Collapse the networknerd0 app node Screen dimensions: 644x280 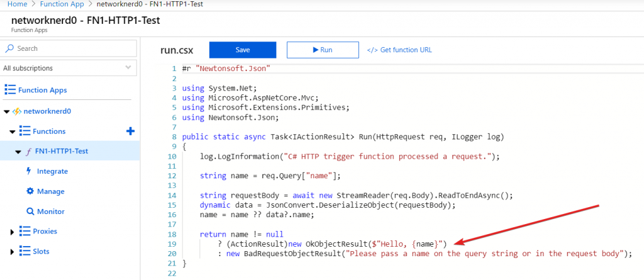tap(6, 112)
